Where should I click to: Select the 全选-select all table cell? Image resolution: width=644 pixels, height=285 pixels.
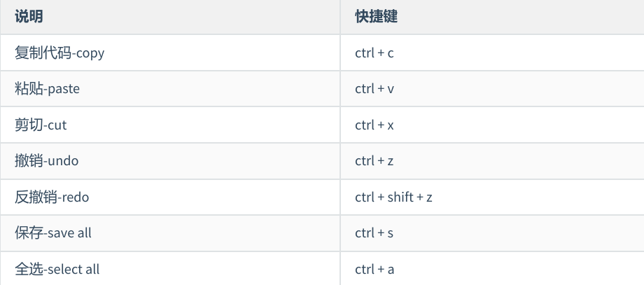click(57, 270)
